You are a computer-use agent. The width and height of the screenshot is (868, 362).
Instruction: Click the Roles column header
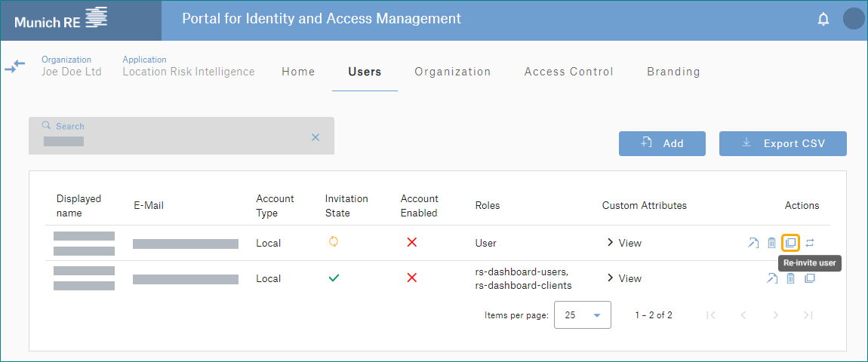click(488, 205)
